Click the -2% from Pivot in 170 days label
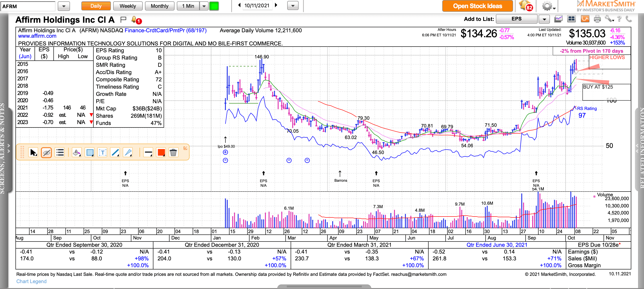Viewport: 644px width, 289px height. tap(592, 51)
